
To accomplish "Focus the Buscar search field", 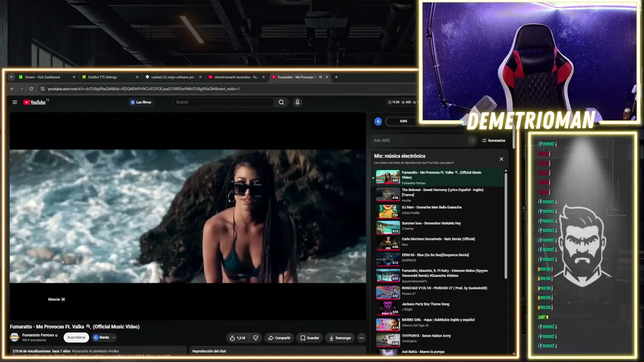I will coord(224,102).
